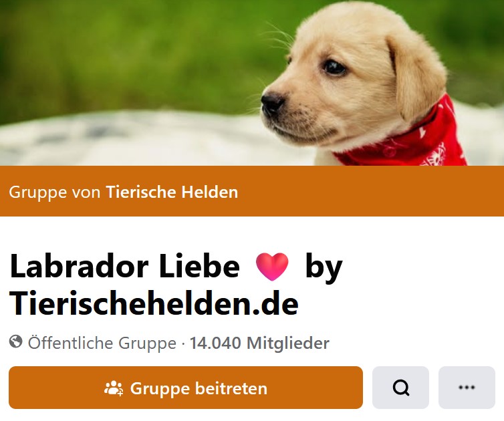
Task: Click the Öffentliche Gruppe privacy label
Action: pyautogui.click(x=102, y=343)
